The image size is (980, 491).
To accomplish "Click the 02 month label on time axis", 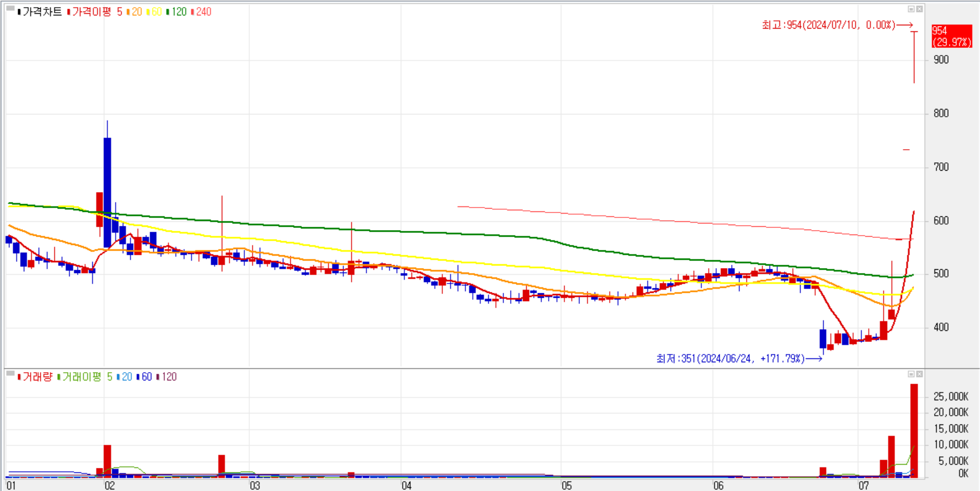I will point(109,485).
